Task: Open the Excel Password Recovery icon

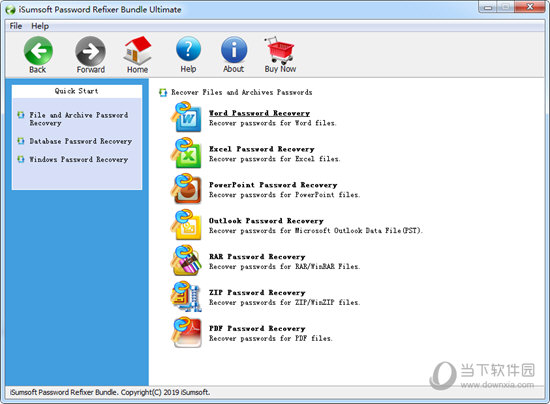Action: pyautogui.click(x=186, y=153)
